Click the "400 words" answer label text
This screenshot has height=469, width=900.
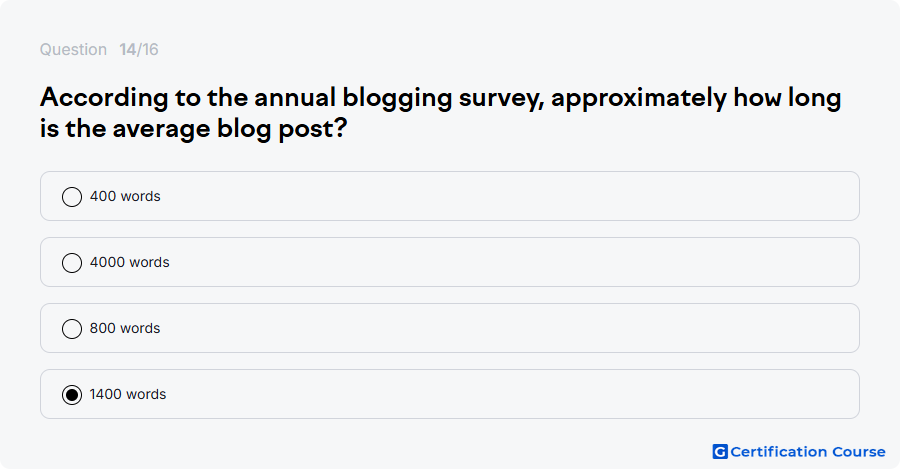click(x=125, y=196)
